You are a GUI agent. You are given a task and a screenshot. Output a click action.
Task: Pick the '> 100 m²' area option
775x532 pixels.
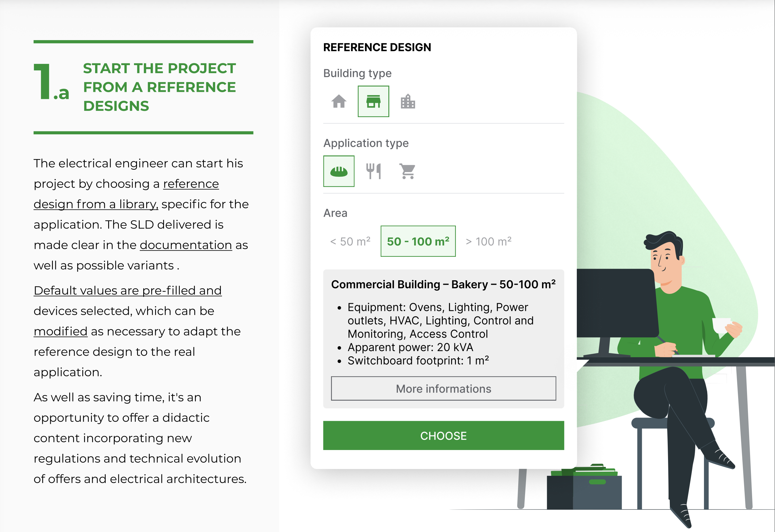[x=488, y=241]
